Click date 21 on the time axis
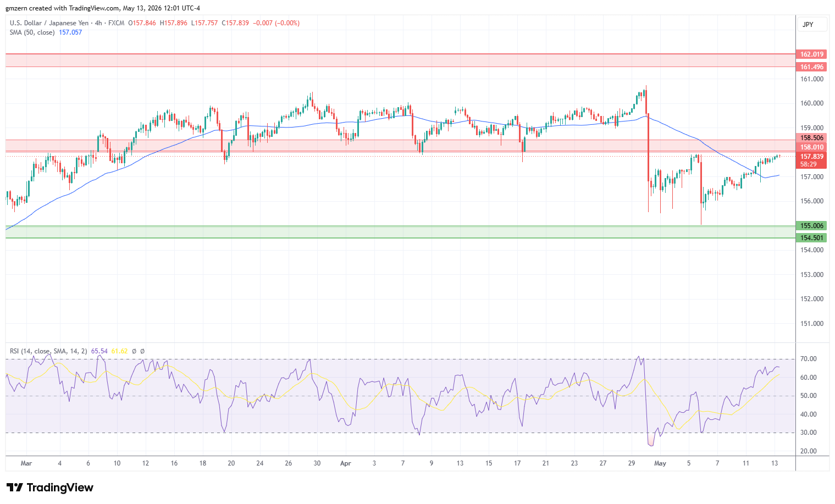 (x=546, y=463)
